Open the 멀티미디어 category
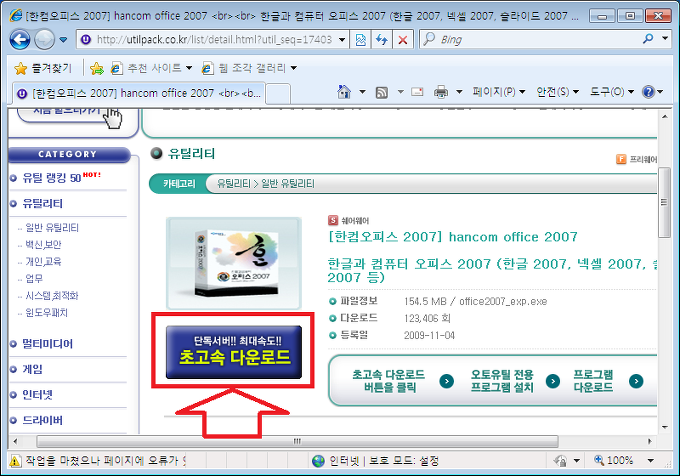680x476 pixels. 48,344
